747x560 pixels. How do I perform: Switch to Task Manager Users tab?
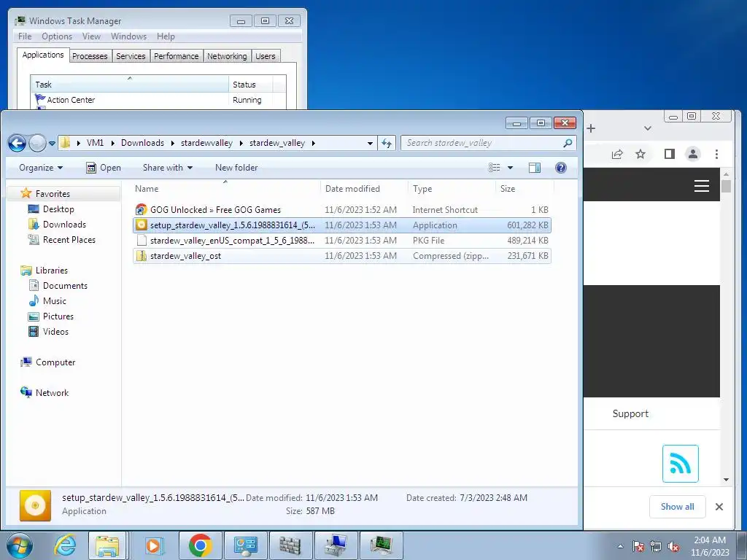point(265,56)
